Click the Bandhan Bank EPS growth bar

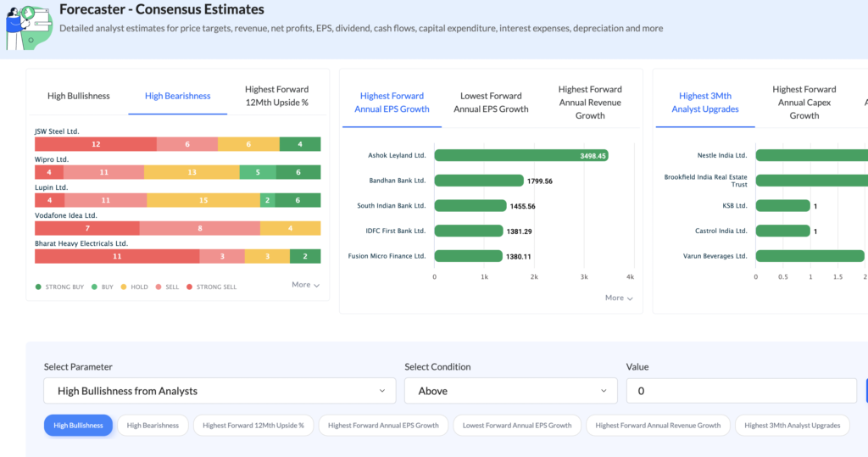point(479,181)
